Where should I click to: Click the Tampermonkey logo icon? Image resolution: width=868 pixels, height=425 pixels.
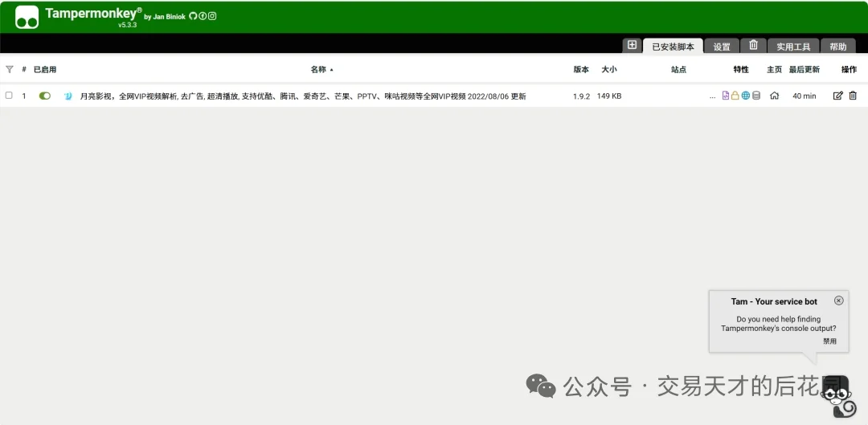27,17
